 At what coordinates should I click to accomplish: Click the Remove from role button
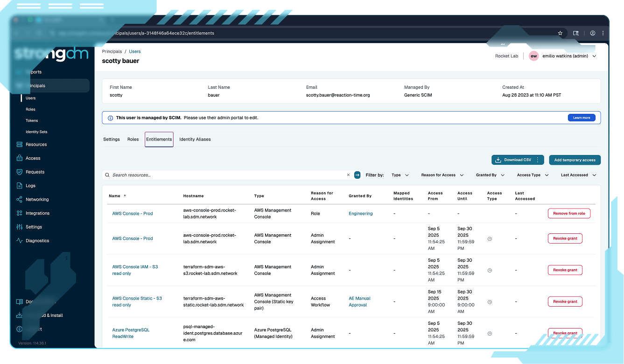569,213
